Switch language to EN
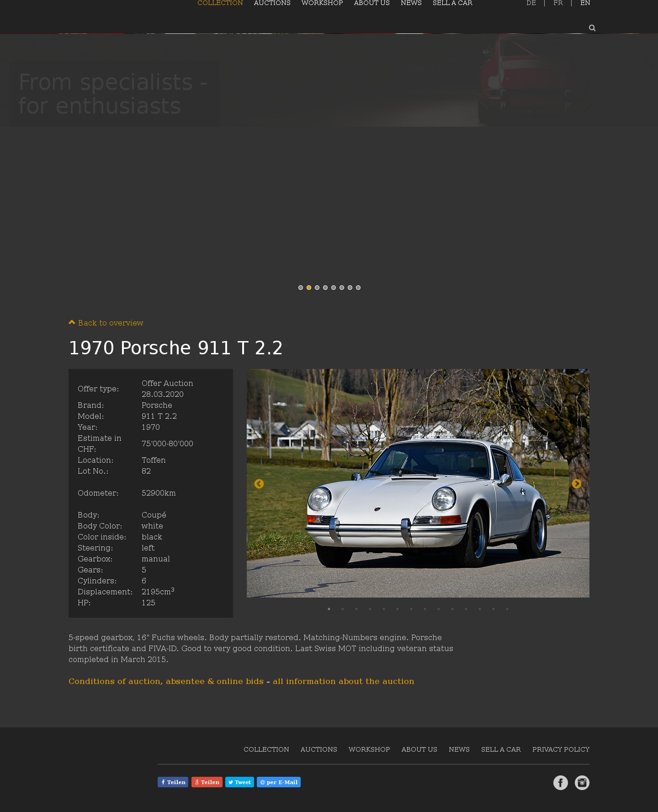The image size is (658, 812). tap(585, 3)
